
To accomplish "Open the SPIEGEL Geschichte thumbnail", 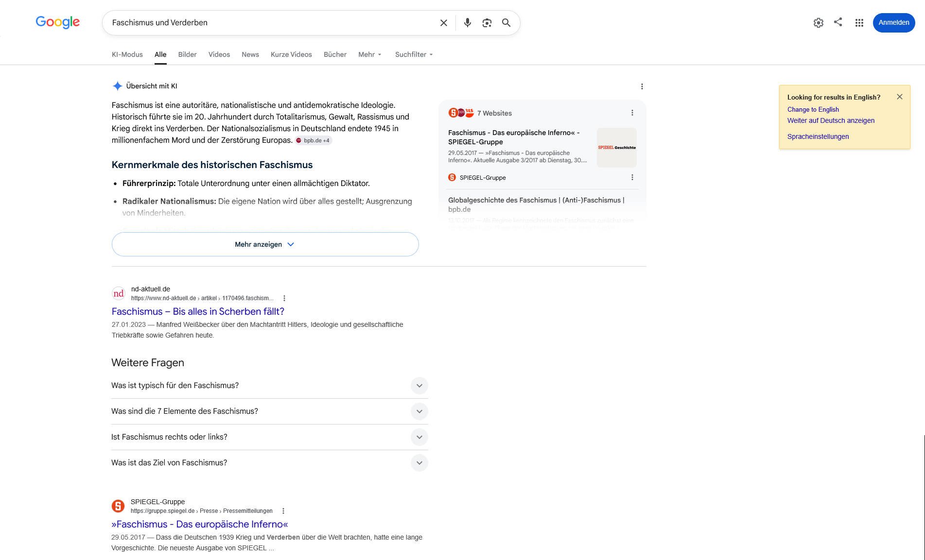I will click(617, 148).
